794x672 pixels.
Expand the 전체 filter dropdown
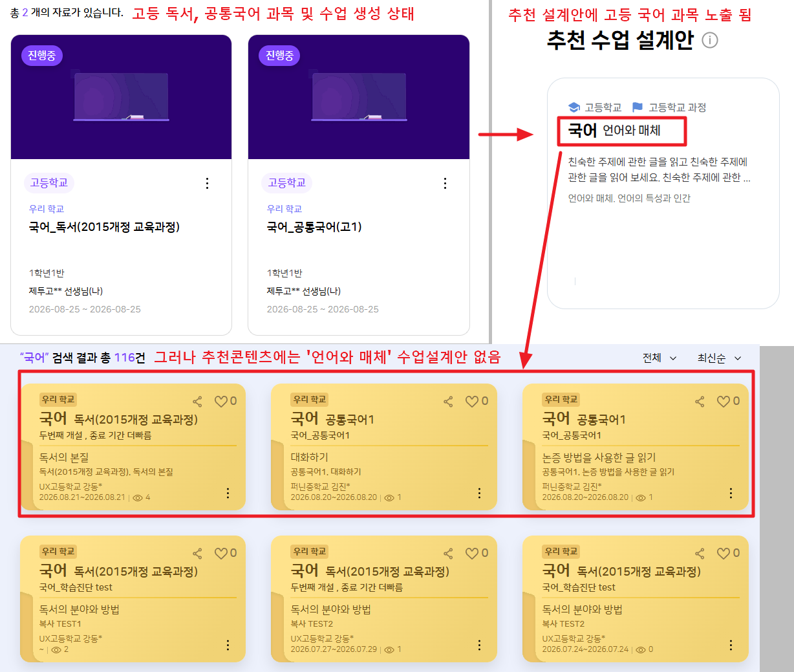(x=660, y=358)
